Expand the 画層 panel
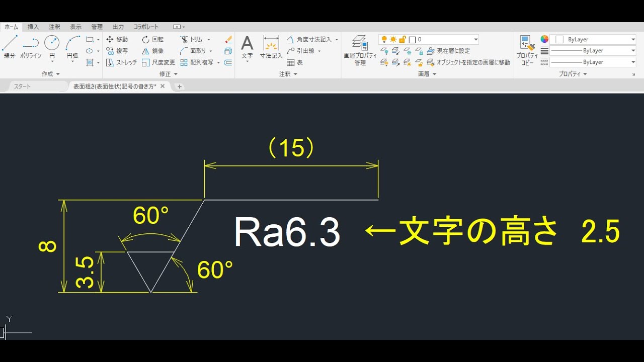 coord(427,74)
